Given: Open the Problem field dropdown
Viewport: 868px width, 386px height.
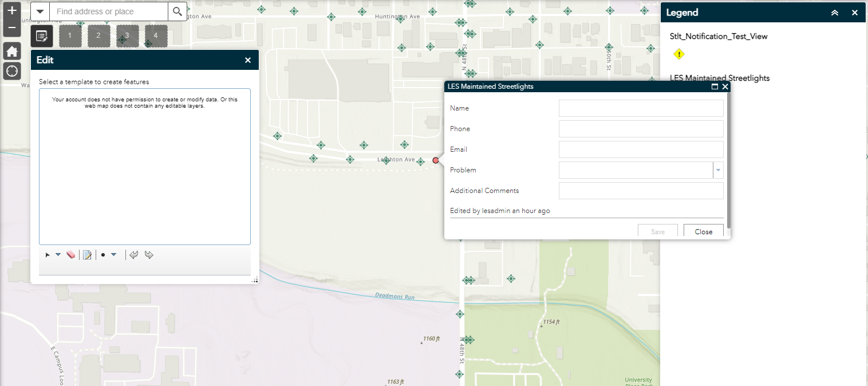Looking at the screenshot, I should click(718, 170).
